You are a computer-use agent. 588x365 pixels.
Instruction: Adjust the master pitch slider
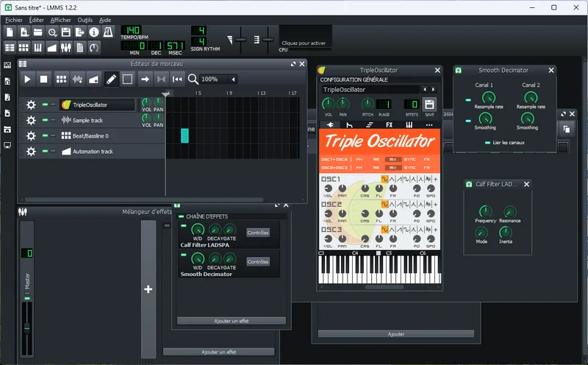(x=268, y=40)
